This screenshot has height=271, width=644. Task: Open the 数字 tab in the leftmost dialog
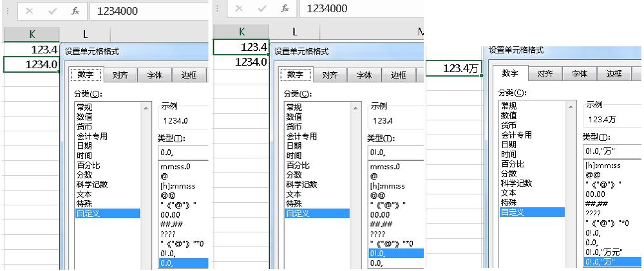[86, 75]
